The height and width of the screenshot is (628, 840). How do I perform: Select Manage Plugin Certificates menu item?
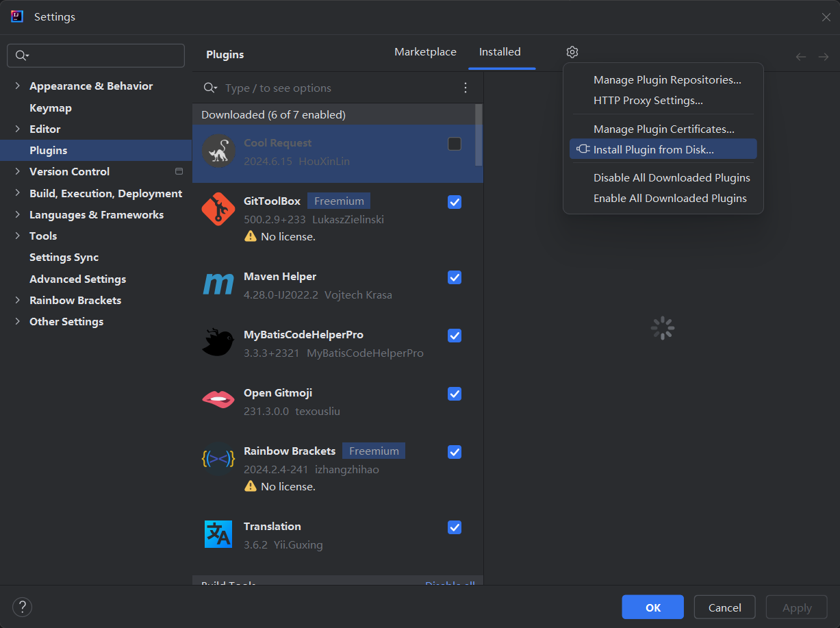(x=663, y=129)
